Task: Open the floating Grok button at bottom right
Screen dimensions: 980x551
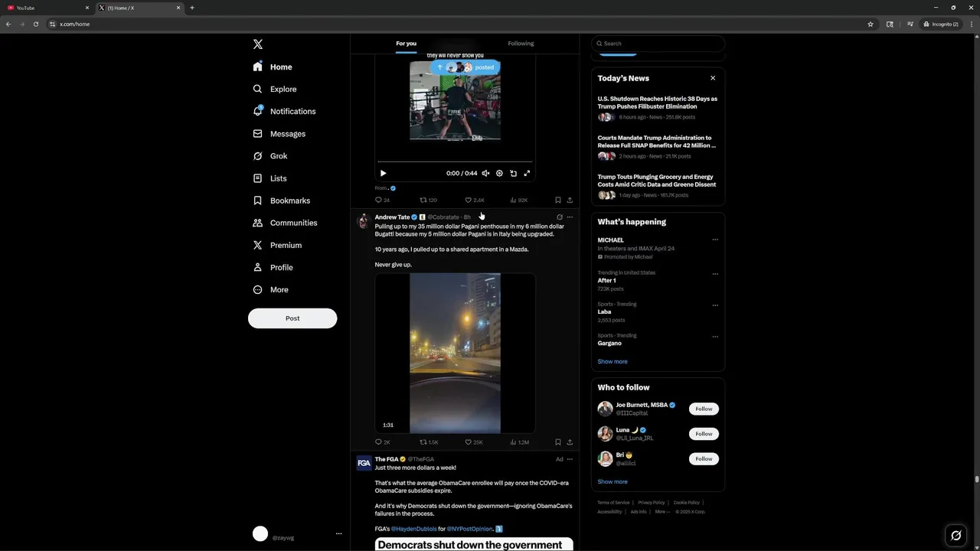Action: click(955, 536)
